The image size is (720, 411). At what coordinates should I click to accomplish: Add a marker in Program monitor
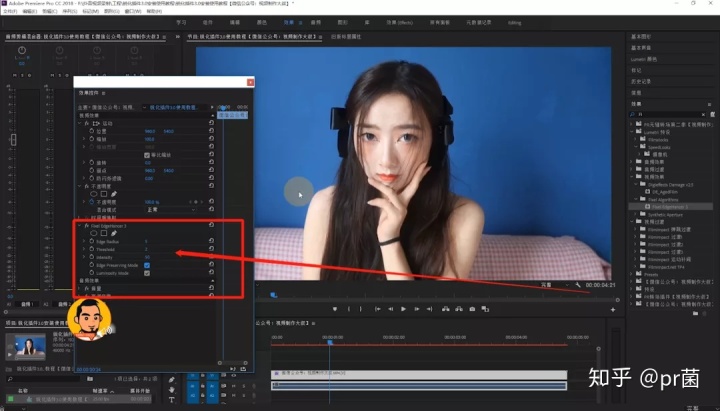pyautogui.click(x=335, y=309)
